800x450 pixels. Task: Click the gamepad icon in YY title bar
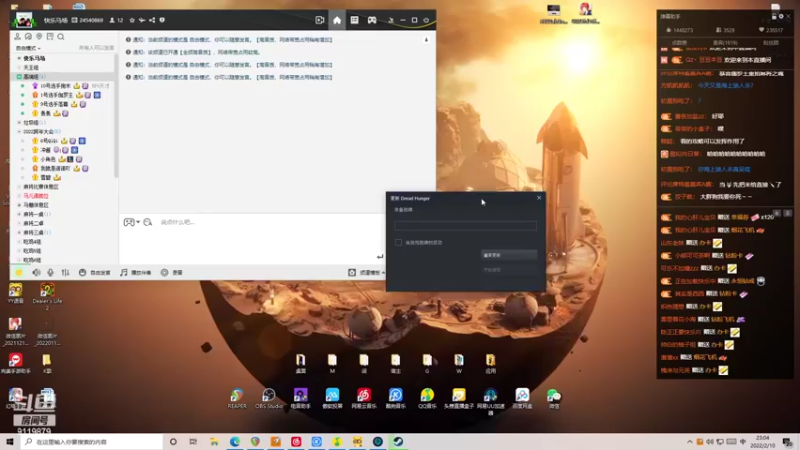tap(372, 20)
